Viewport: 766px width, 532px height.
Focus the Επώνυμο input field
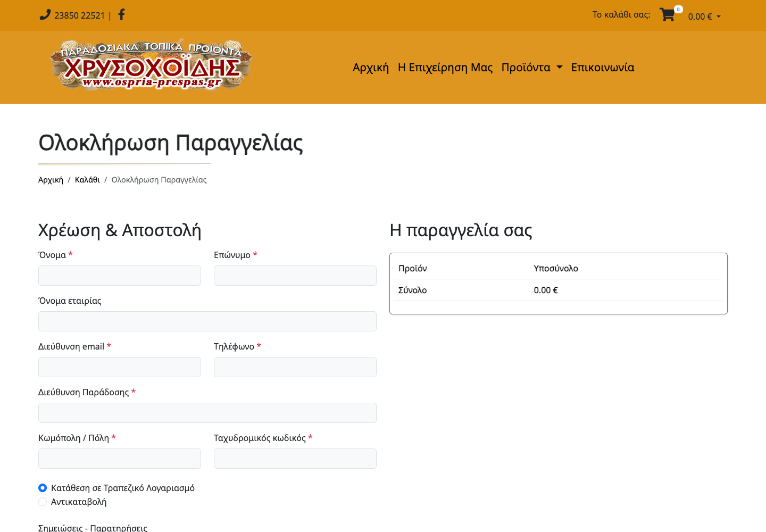[295, 276]
